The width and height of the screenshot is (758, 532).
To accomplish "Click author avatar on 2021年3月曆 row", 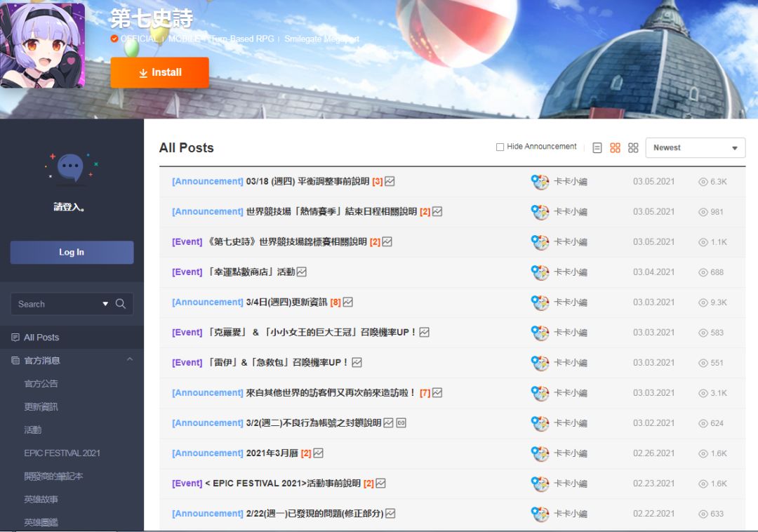I will pyautogui.click(x=540, y=453).
